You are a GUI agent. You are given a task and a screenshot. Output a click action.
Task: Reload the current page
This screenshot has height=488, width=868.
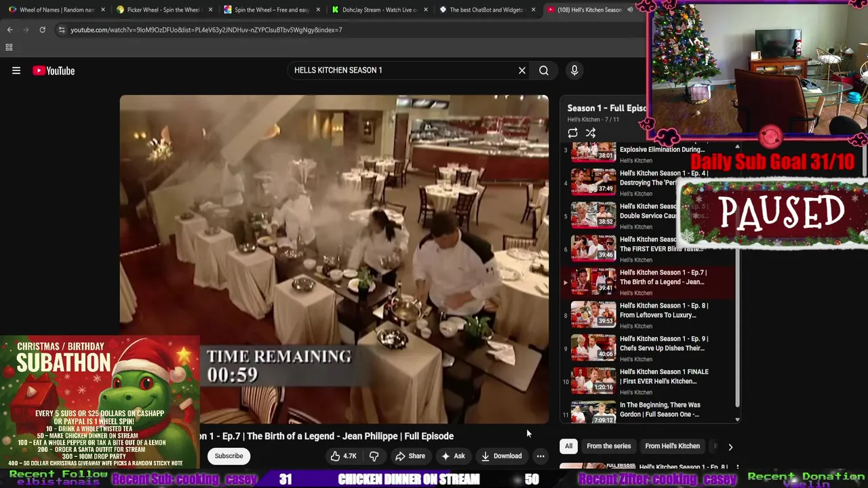coord(42,30)
